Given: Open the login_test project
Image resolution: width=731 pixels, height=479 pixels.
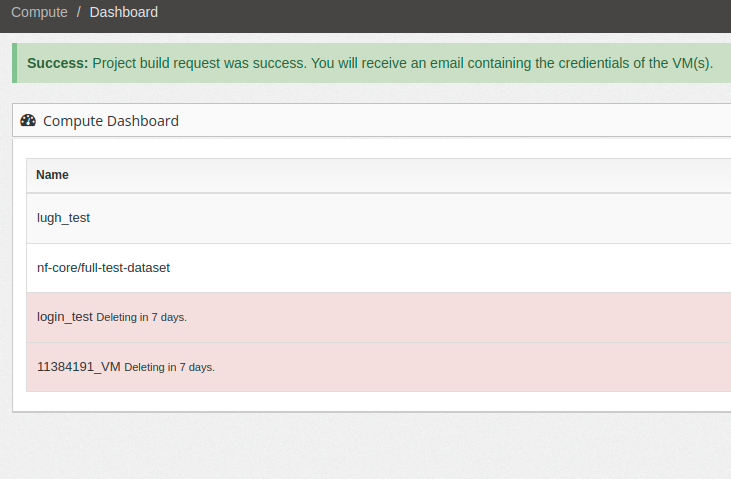Looking at the screenshot, I should pyautogui.click(x=65, y=317).
